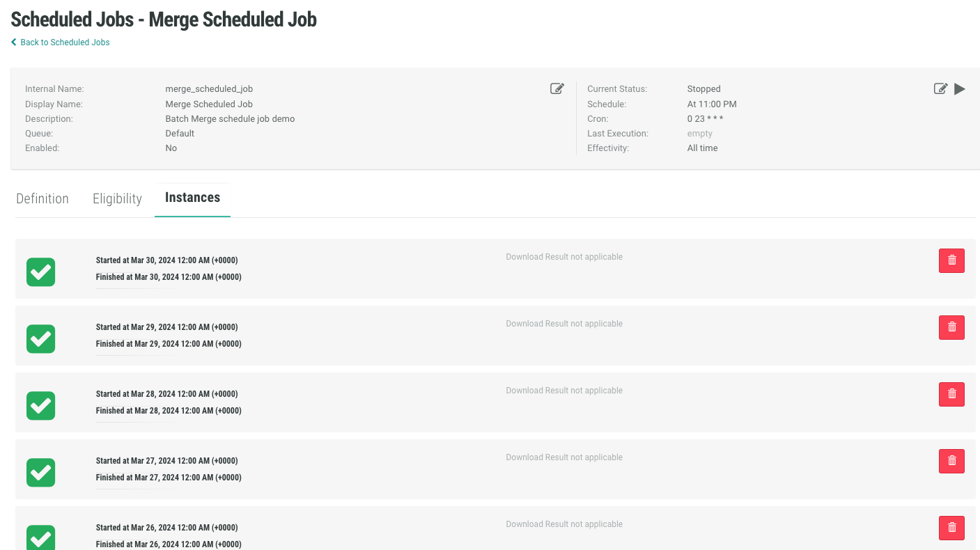Delete the Mar 27, 2024 instance

[x=951, y=461]
